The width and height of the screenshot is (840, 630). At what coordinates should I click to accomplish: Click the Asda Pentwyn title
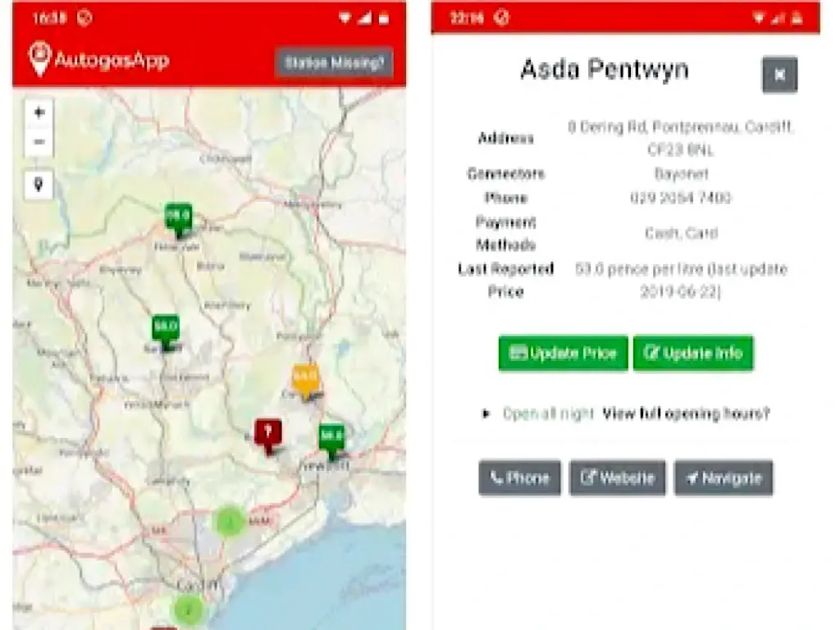click(605, 70)
